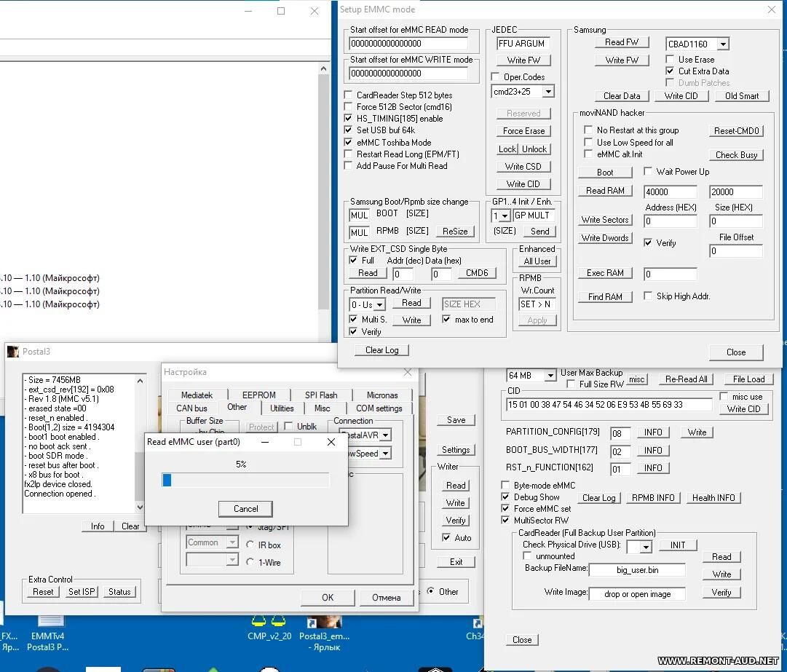The height and width of the screenshot is (672, 787).
Task: Click the Force Erase button
Action: [x=523, y=131]
